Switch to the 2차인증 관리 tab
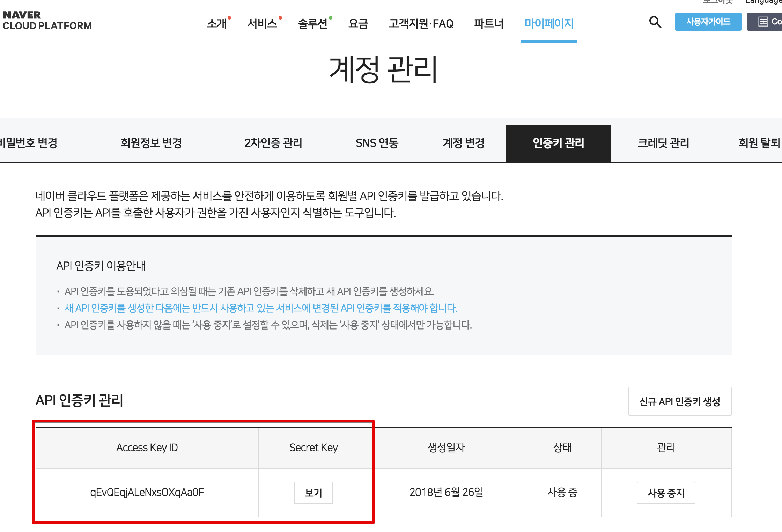 [x=273, y=143]
